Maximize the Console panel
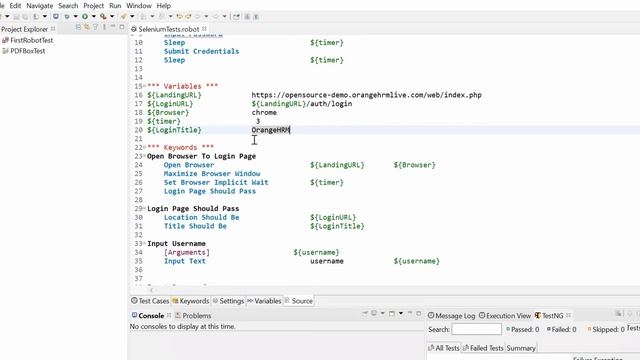This screenshot has width=640, height=360. [418, 313]
